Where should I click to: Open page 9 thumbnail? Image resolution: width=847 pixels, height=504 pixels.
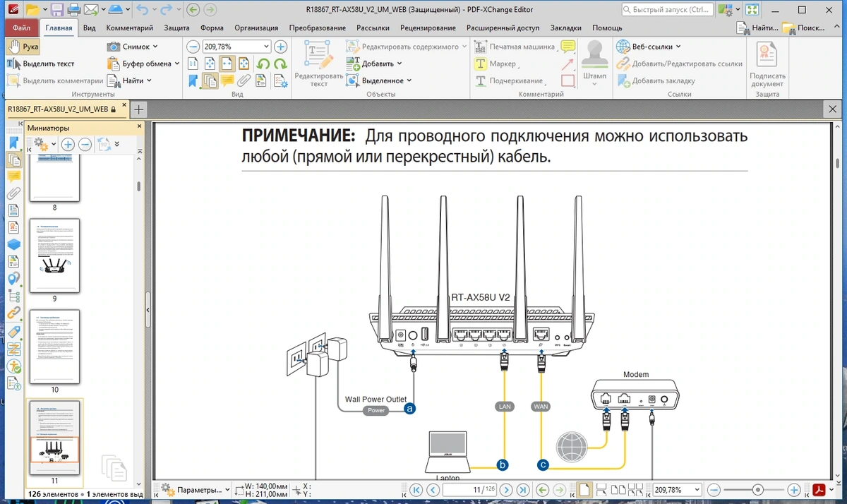[54, 256]
